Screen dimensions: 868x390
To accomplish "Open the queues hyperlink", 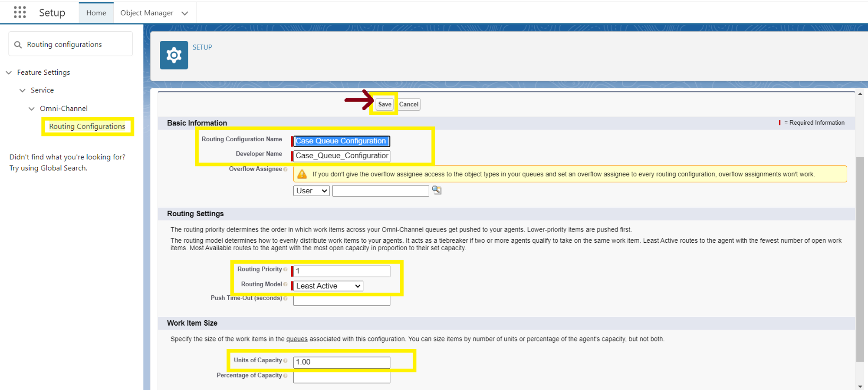I will [297, 339].
